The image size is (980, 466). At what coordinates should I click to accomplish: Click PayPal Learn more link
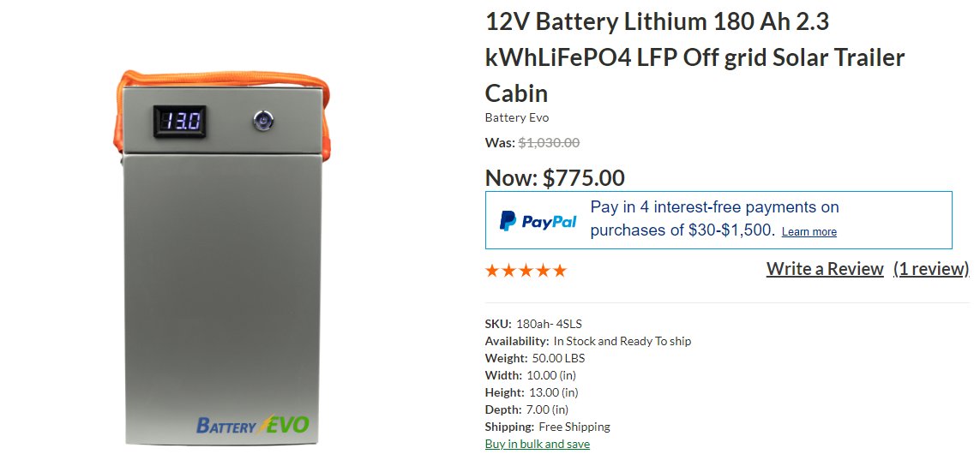809,232
